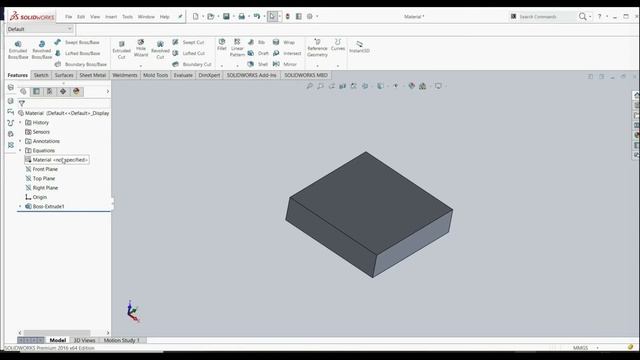640x360 pixels.
Task: Expand the History tree node
Action: (20, 122)
